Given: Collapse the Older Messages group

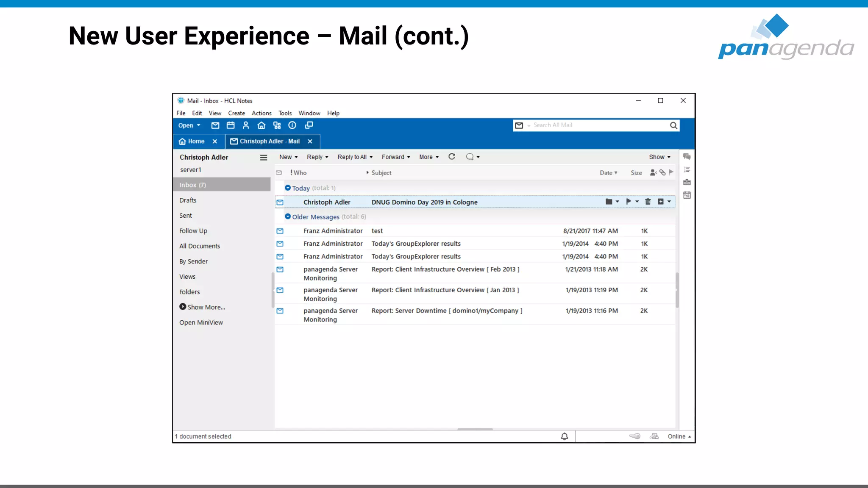Looking at the screenshot, I should pyautogui.click(x=288, y=216).
